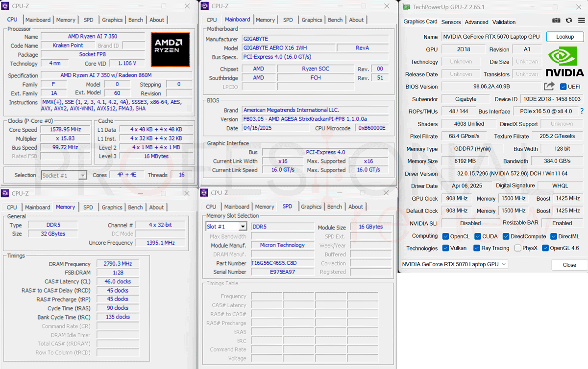The height and width of the screenshot is (369, 588).
Task: Select the Graphics tab in the Memory Slot Selection window
Action: (x=312, y=207)
